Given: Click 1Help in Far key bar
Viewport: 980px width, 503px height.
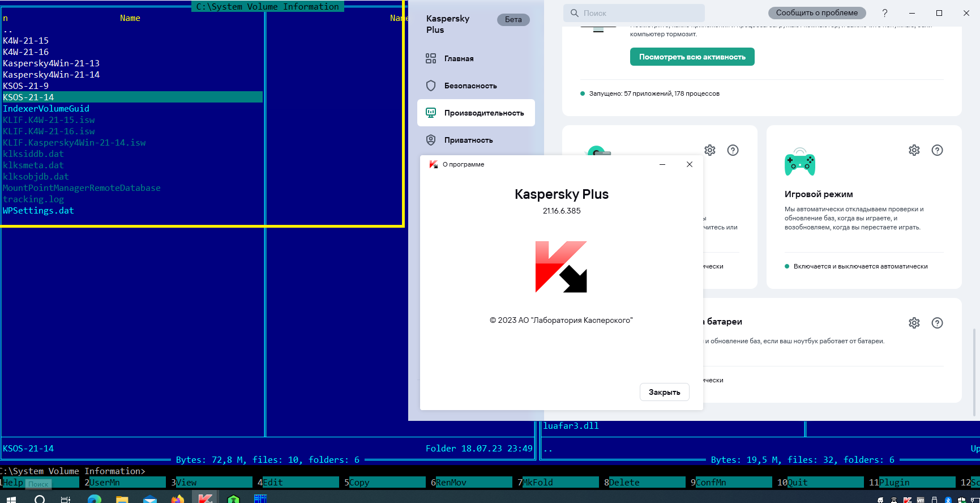Looking at the screenshot, I should point(40,483).
